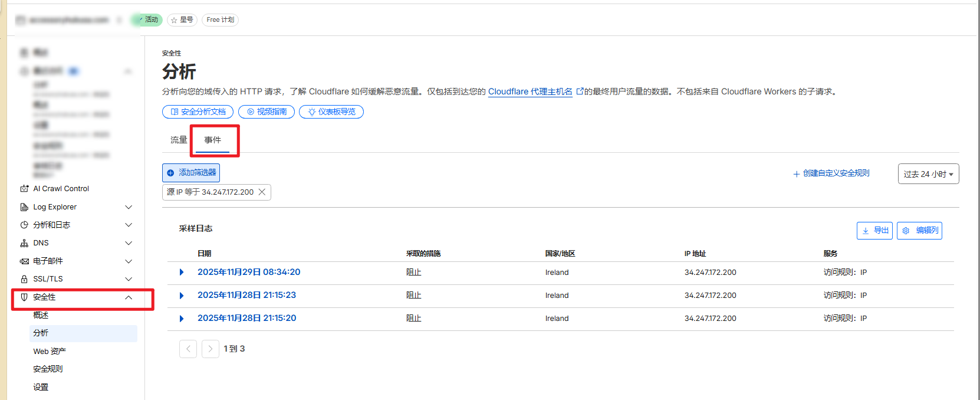980x400 pixels.
Task: Click the IP 地址 column header
Action: (695, 254)
